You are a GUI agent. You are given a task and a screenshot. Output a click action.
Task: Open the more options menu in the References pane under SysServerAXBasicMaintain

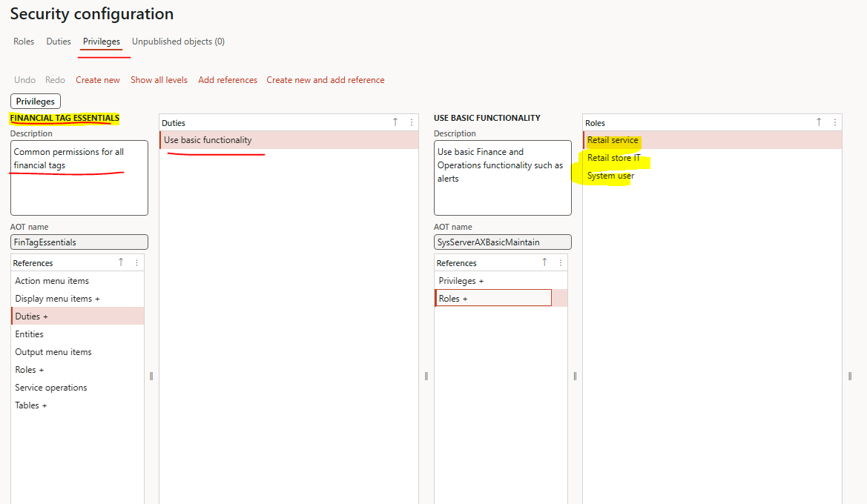click(561, 262)
